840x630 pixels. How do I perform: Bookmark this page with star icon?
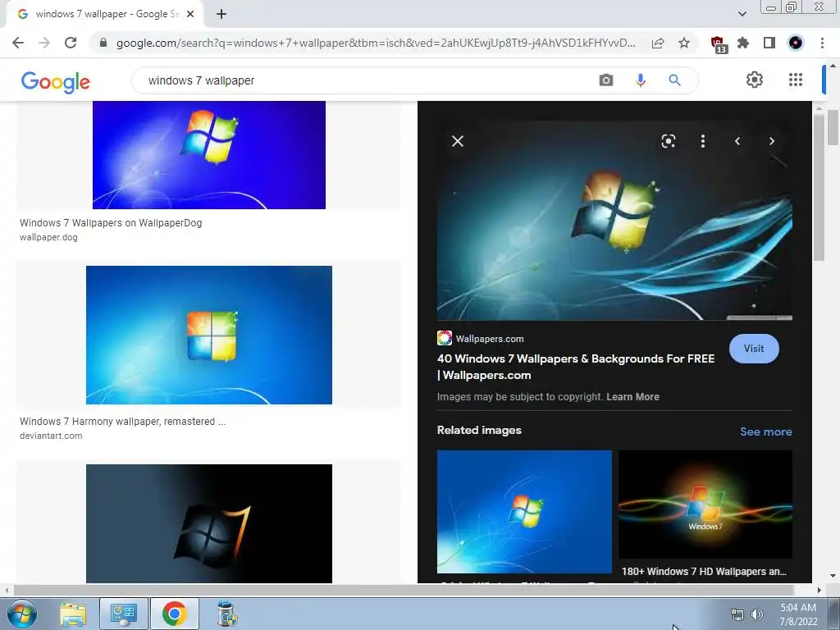[x=684, y=43]
